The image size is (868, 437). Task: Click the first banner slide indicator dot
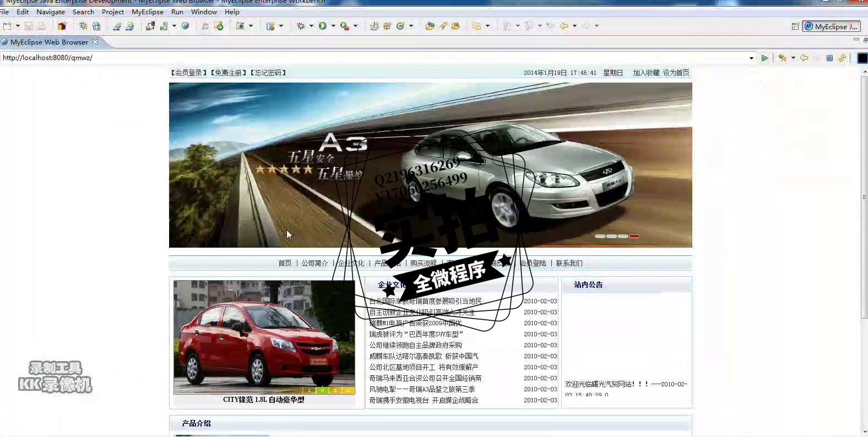(x=600, y=236)
